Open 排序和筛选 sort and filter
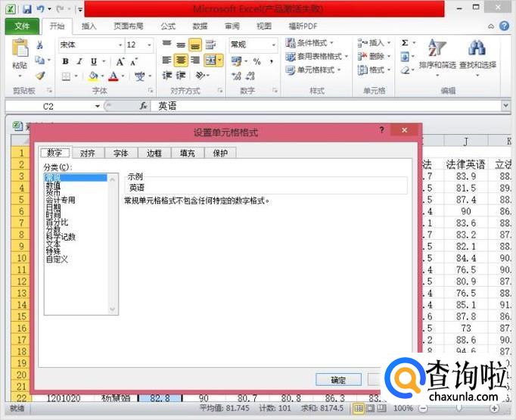This screenshot has width=516, height=420. coord(437,57)
